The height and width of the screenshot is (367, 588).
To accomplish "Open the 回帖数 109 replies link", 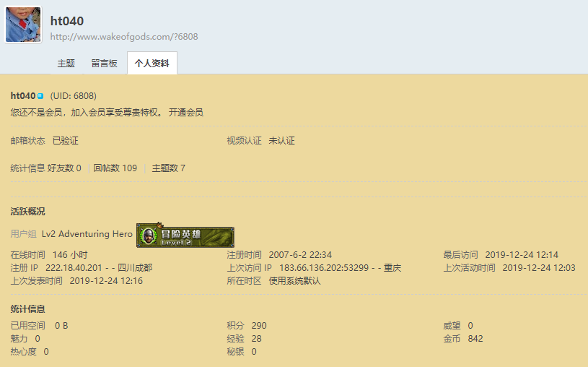I will (x=115, y=168).
